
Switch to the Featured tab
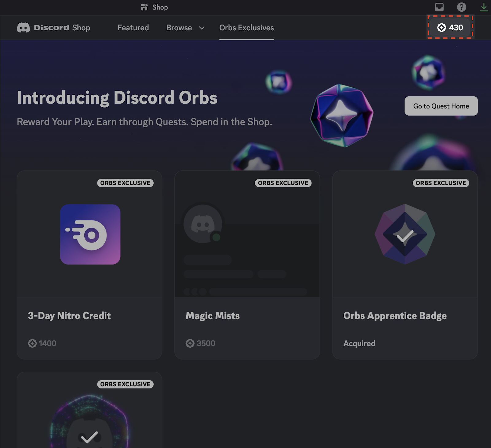click(x=133, y=28)
